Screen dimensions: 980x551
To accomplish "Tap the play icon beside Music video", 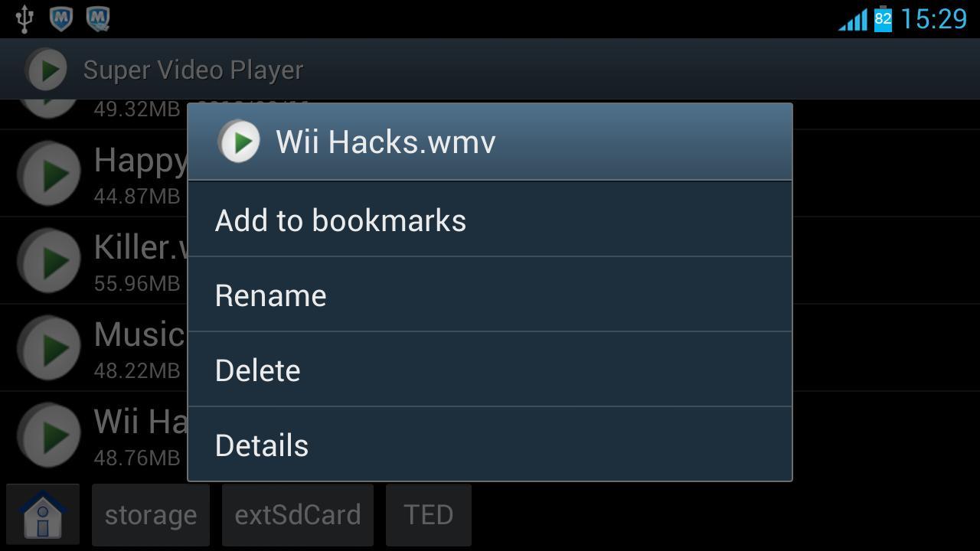I will [x=49, y=347].
